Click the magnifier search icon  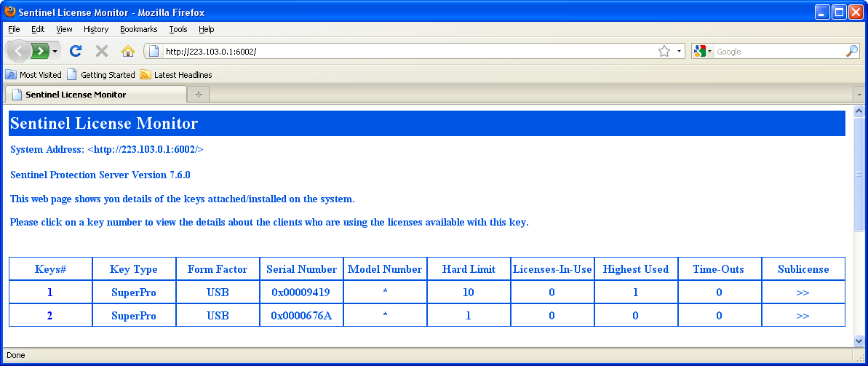(852, 52)
